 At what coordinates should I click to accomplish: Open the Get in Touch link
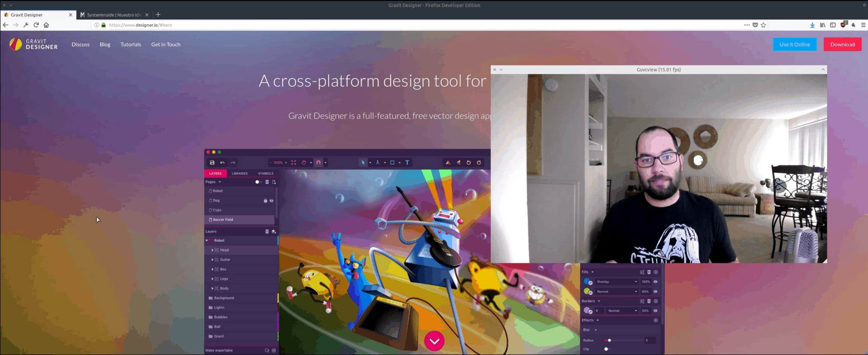click(165, 44)
